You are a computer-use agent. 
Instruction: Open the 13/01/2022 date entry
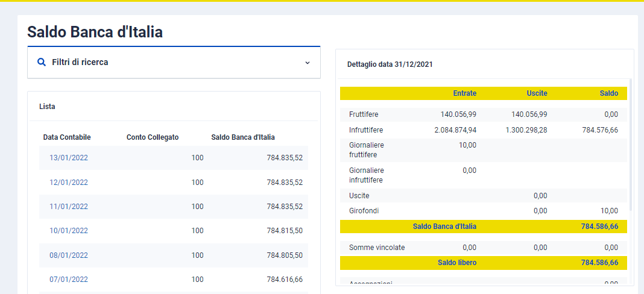[x=69, y=158]
